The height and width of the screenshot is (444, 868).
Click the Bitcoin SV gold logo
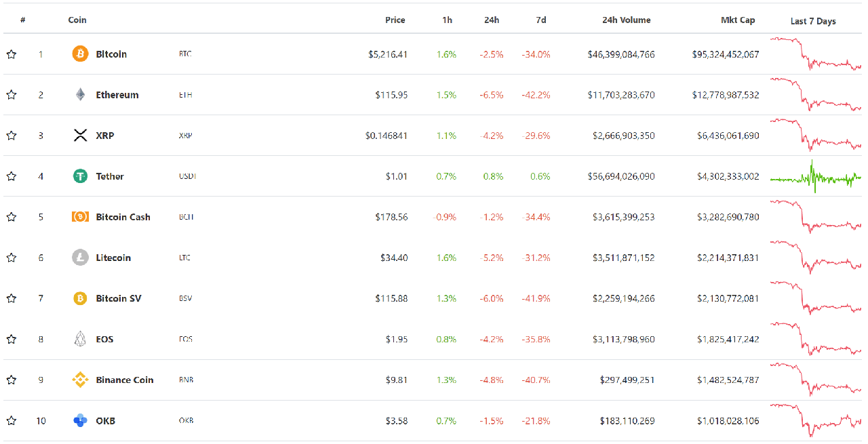80,298
